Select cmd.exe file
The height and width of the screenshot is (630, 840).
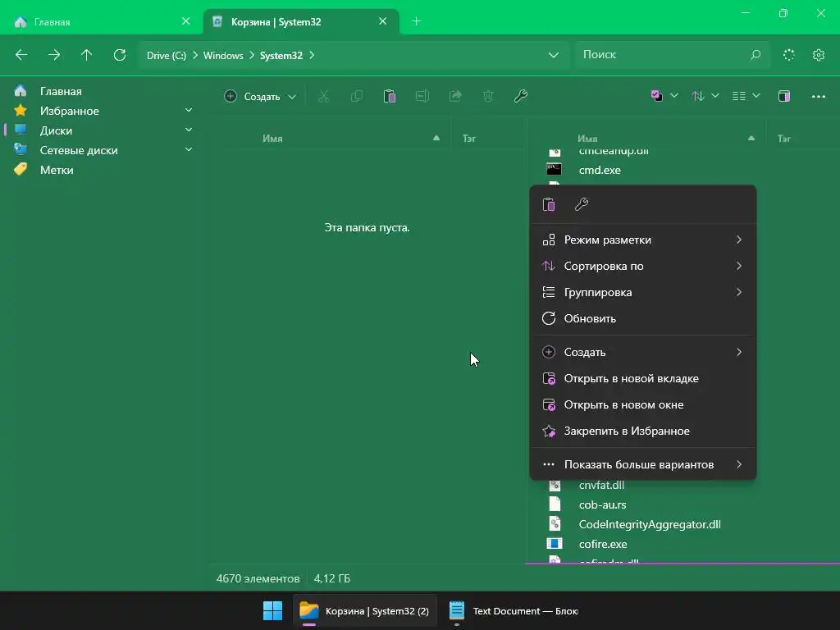600,170
